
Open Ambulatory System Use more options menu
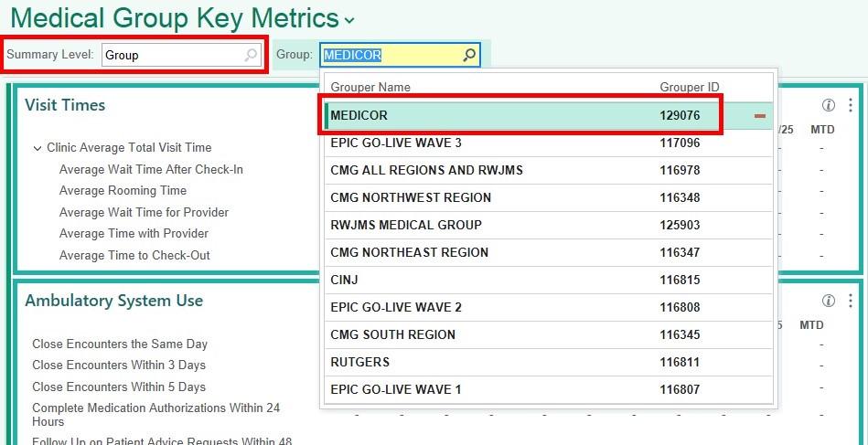[851, 301]
